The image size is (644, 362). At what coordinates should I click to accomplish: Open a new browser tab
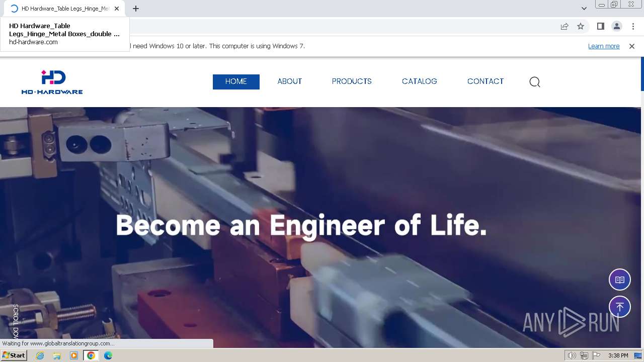point(136,9)
